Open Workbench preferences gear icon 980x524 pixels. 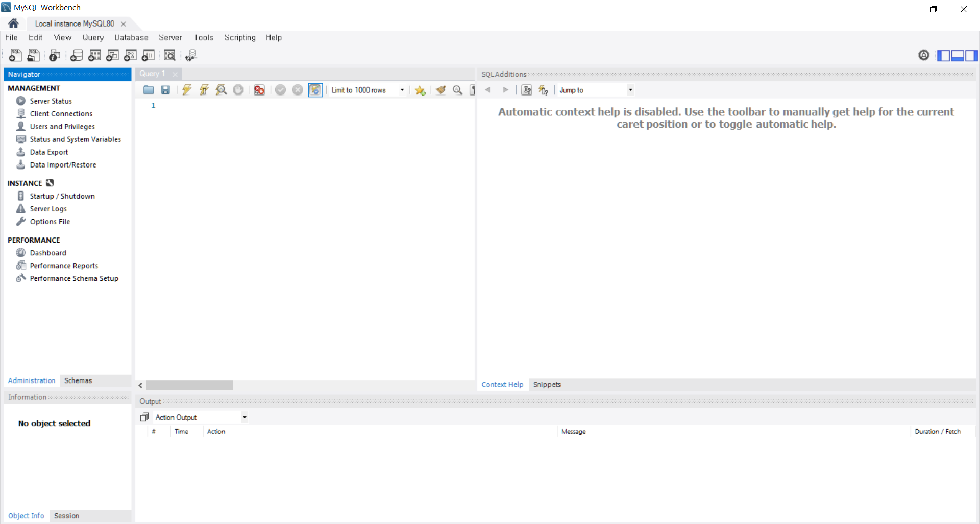coord(924,55)
